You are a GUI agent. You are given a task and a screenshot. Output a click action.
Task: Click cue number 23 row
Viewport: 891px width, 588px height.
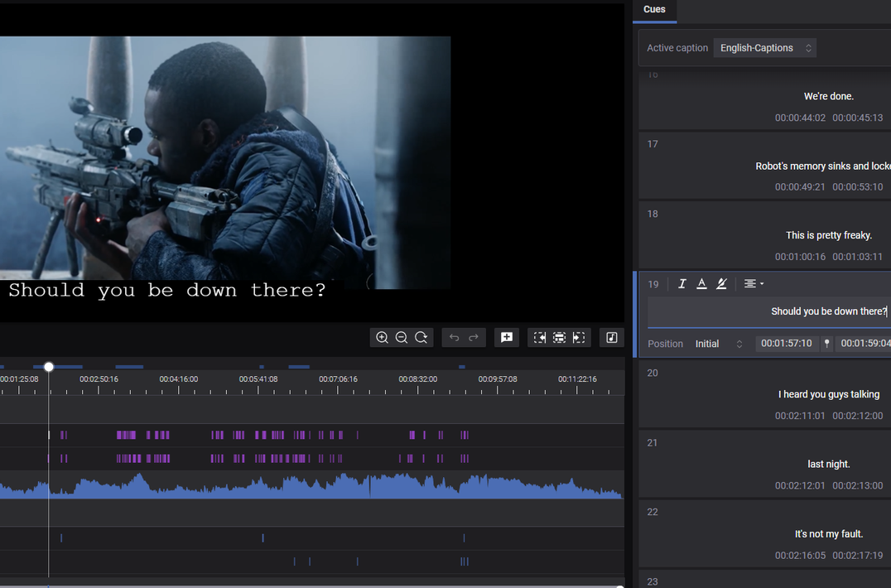(x=765, y=580)
